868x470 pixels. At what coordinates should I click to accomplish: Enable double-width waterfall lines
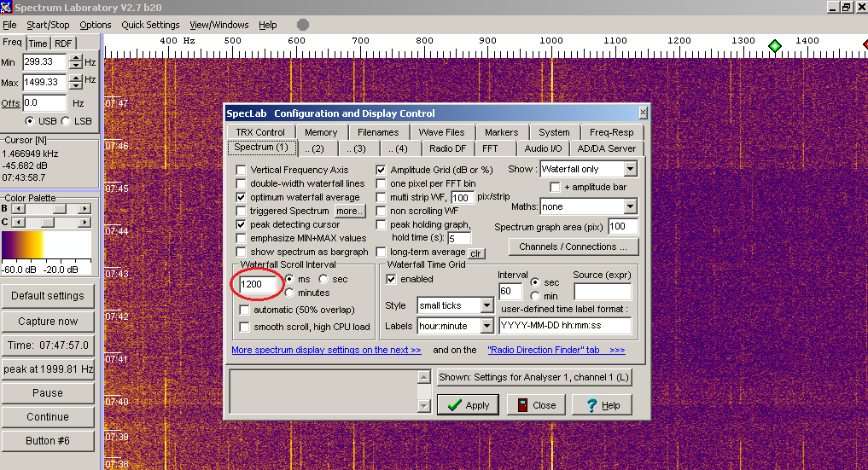pyautogui.click(x=241, y=183)
